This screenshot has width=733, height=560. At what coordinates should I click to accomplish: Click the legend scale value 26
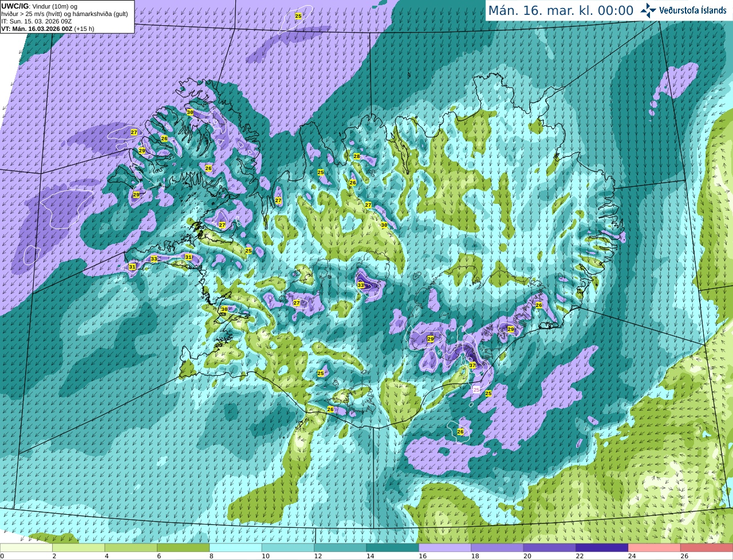click(x=684, y=556)
